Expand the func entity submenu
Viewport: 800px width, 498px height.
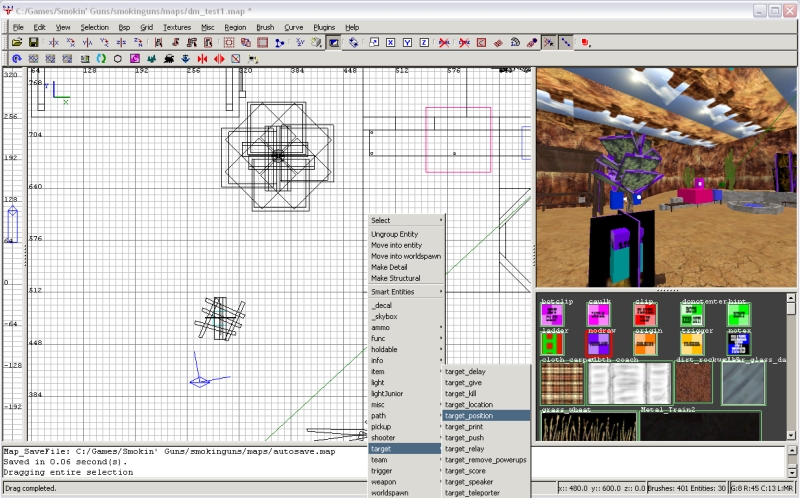407,338
